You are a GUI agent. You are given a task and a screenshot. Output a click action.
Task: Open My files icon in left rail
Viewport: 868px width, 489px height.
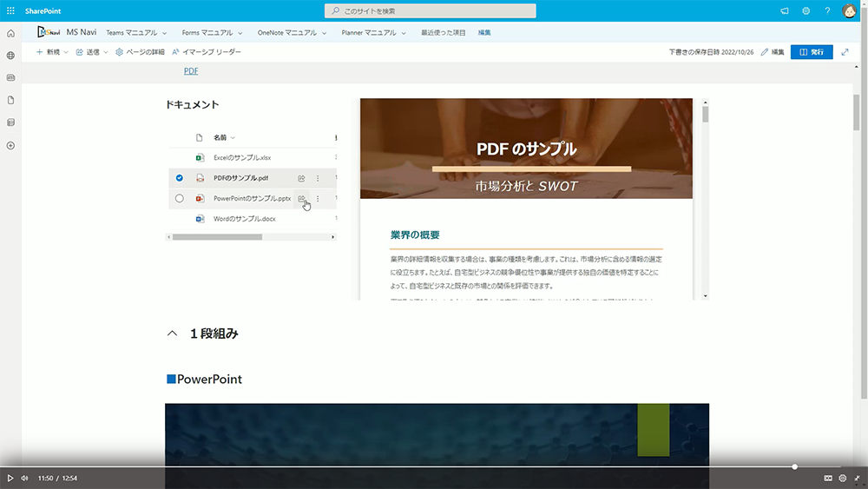(x=10, y=100)
